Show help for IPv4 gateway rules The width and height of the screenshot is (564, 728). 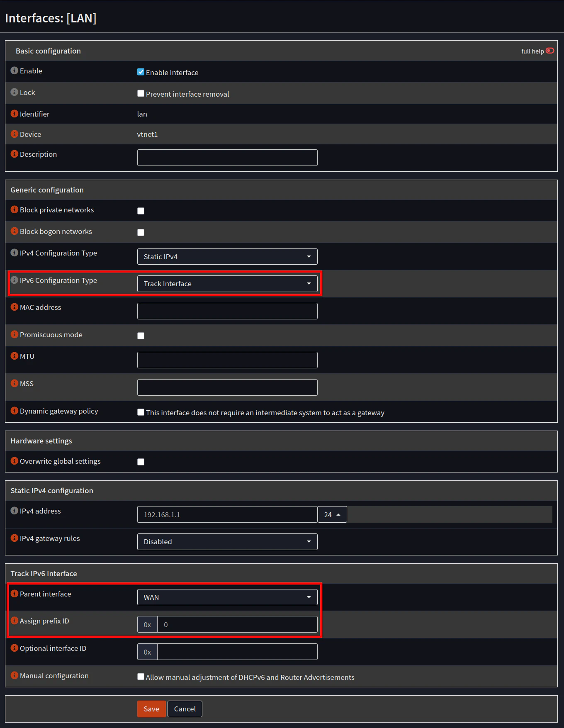point(14,538)
